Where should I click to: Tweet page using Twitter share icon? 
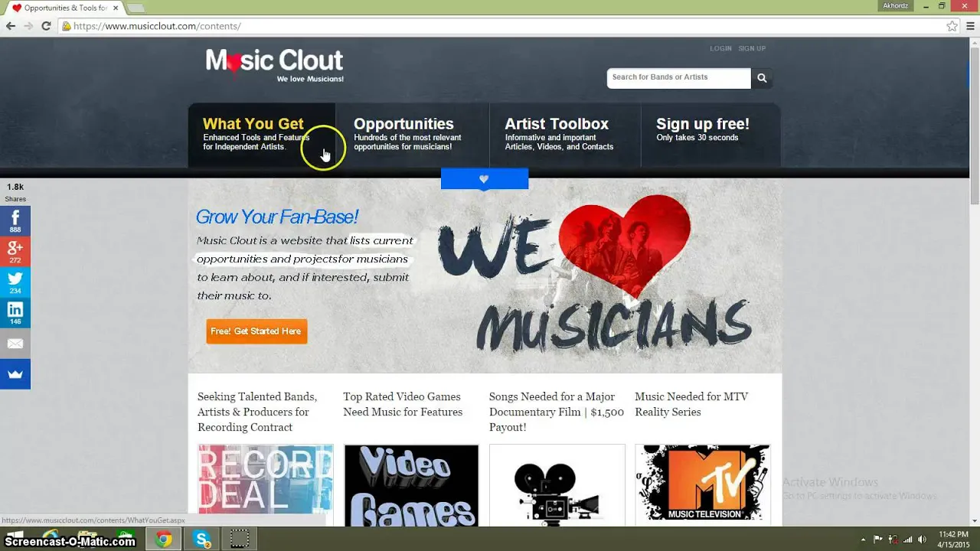[x=15, y=282]
